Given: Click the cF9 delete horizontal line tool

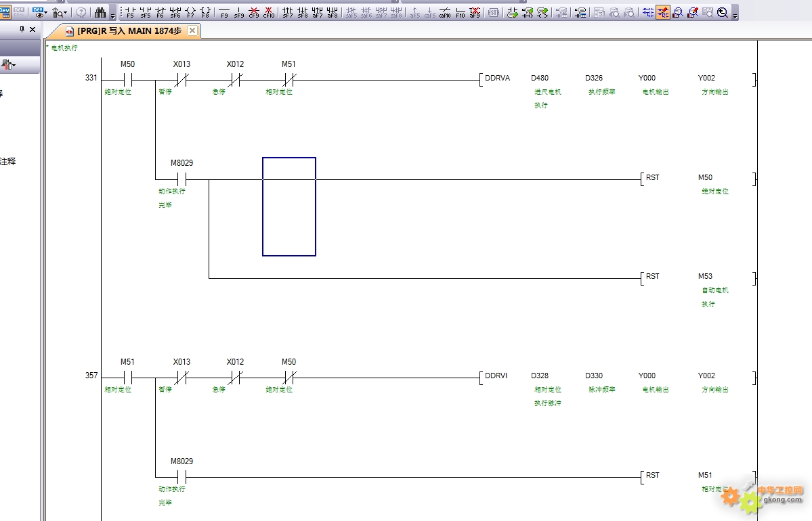Looking at the screenshot, I should pos(254,12).
